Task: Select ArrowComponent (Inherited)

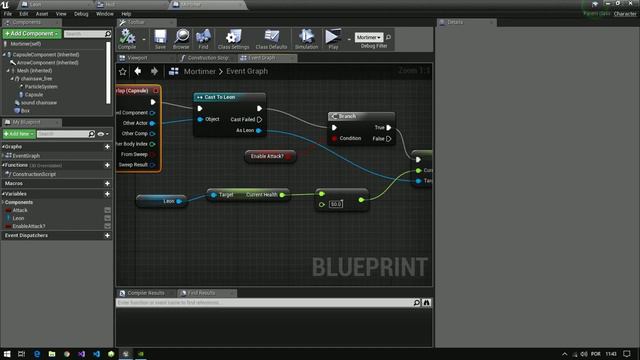Action: coord(47,62)
